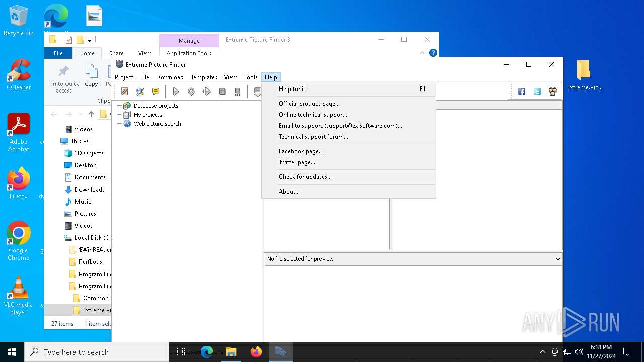Click the restart download circular arrow icon

(191, 92)
